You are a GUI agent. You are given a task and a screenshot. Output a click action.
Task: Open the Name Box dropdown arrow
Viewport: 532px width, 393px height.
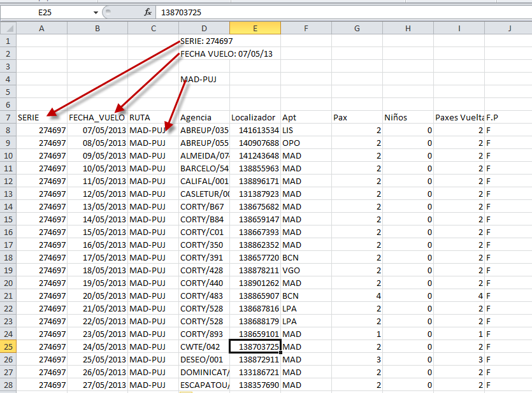(x=96, y=12)
